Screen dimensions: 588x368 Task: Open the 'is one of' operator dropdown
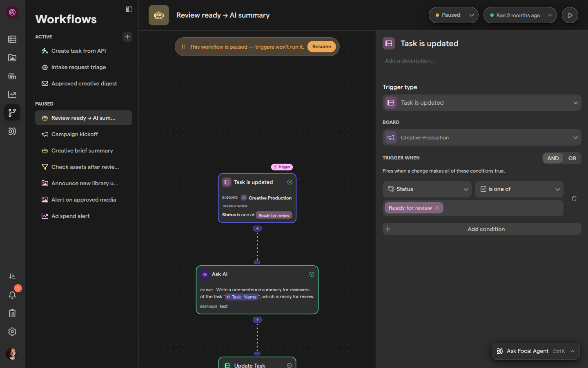point(519,189)
